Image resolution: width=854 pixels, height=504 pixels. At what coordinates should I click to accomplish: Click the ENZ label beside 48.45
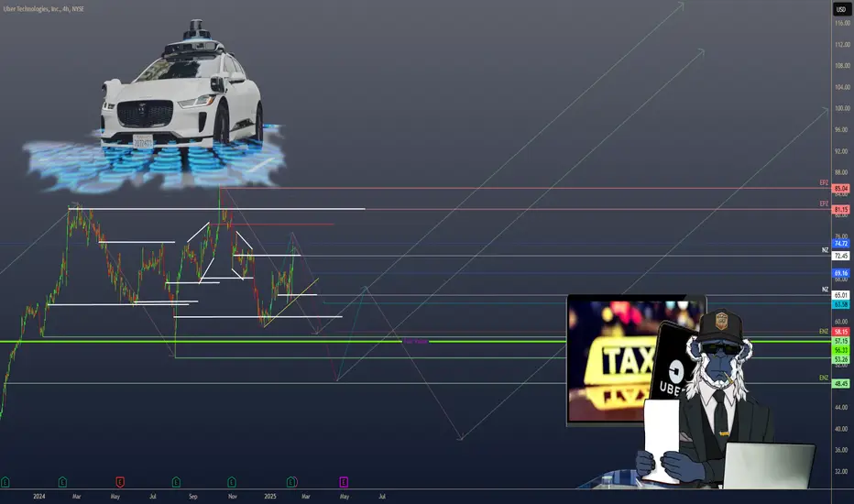824,378
